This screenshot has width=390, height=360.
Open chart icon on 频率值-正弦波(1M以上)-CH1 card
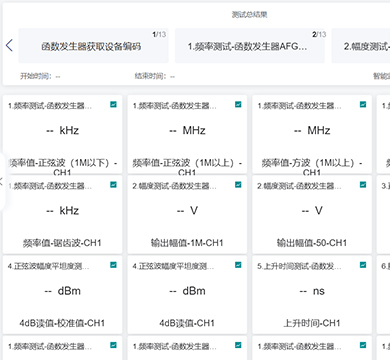click(238, 105)
